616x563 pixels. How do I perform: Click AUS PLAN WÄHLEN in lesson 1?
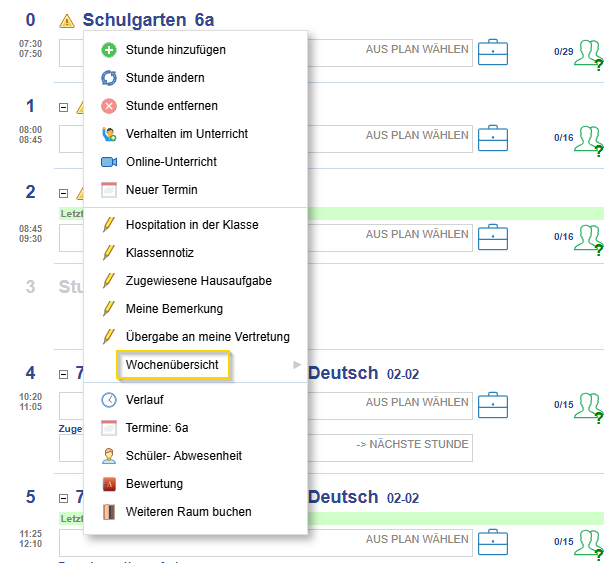tap(416, 135)
